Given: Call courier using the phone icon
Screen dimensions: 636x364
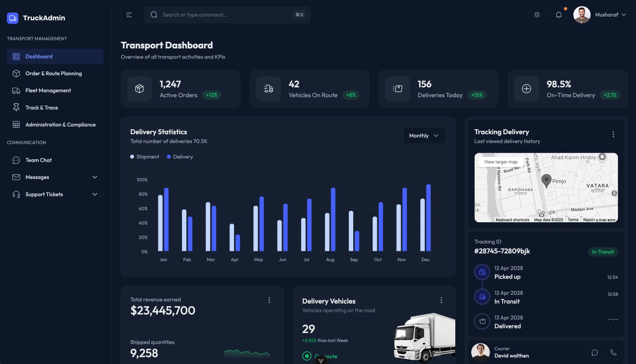Looking at the screenshot, I should coord(613,352).
